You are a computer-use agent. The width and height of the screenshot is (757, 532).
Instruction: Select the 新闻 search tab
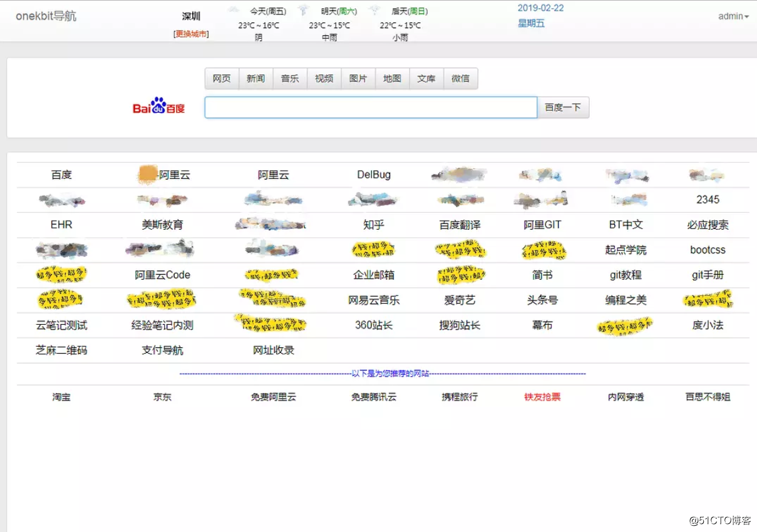pos(255,78)
